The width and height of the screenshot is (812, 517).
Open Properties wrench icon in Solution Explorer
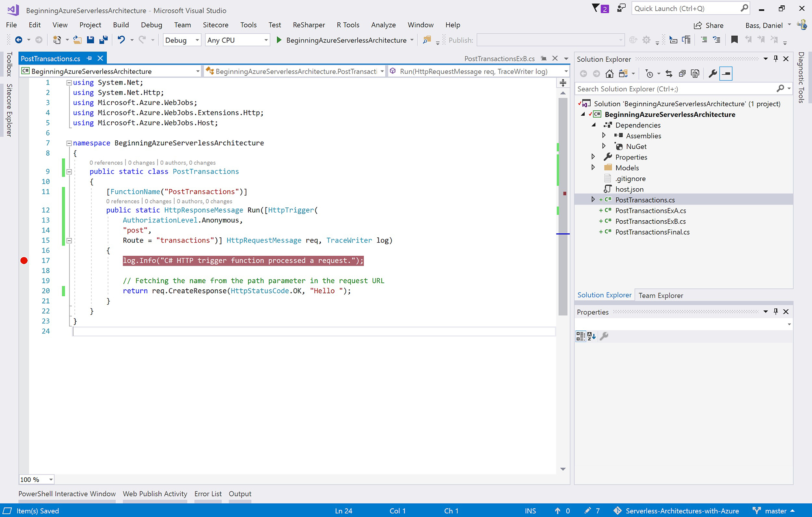[x=713, y=73]
